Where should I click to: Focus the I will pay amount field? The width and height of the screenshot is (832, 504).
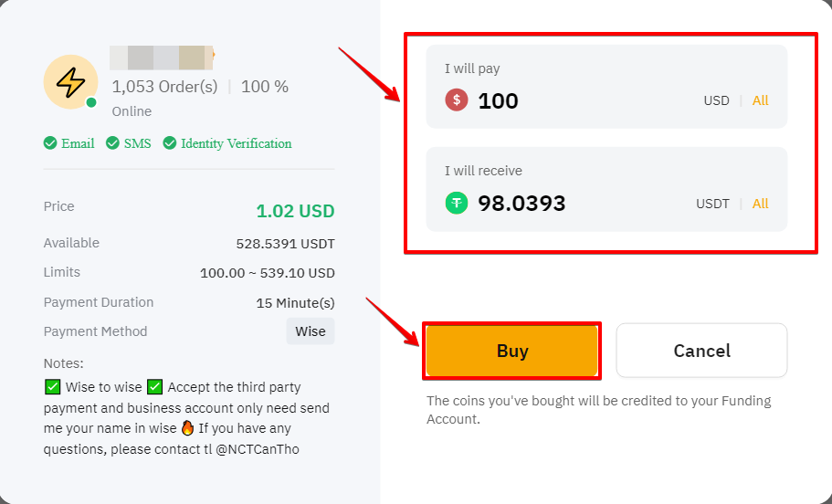[x=606, y=87]
